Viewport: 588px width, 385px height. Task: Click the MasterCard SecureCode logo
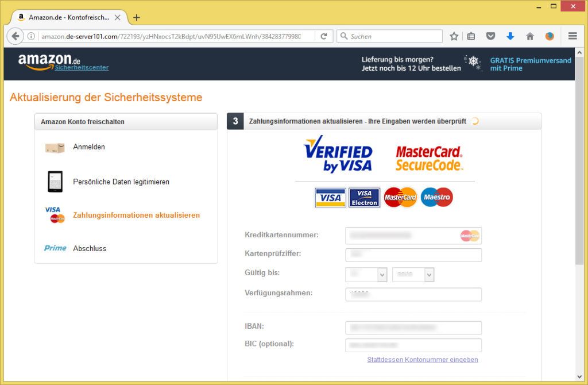(x=430, y=159)
